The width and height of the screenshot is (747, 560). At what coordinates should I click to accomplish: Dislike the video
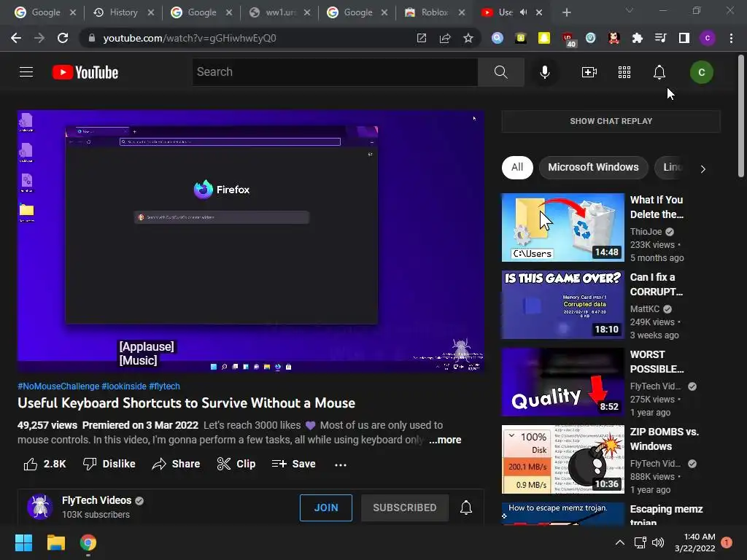(x=109, y=464)
